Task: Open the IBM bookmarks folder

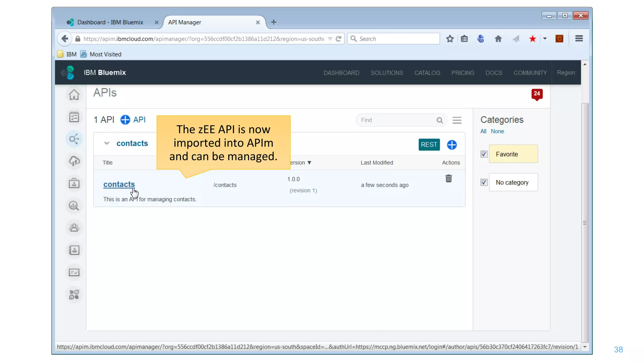Action: pos(67,54)
